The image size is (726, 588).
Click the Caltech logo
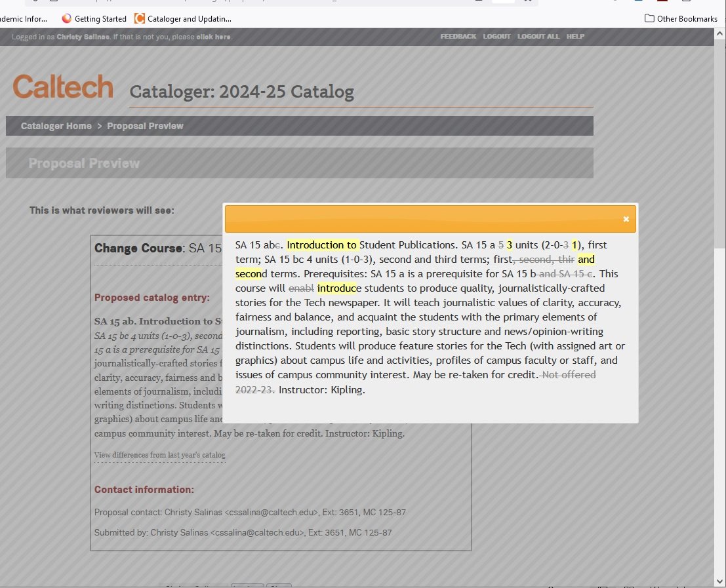(63, 87)
